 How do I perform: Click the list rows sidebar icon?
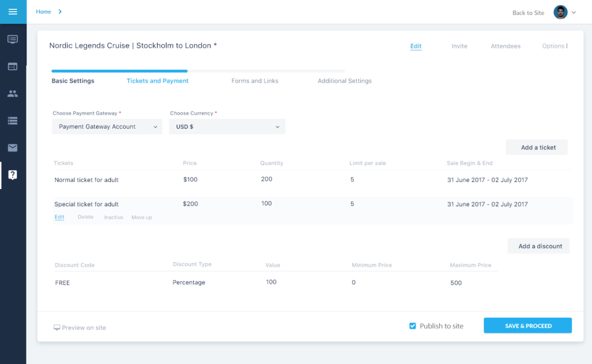click(13, 121)
